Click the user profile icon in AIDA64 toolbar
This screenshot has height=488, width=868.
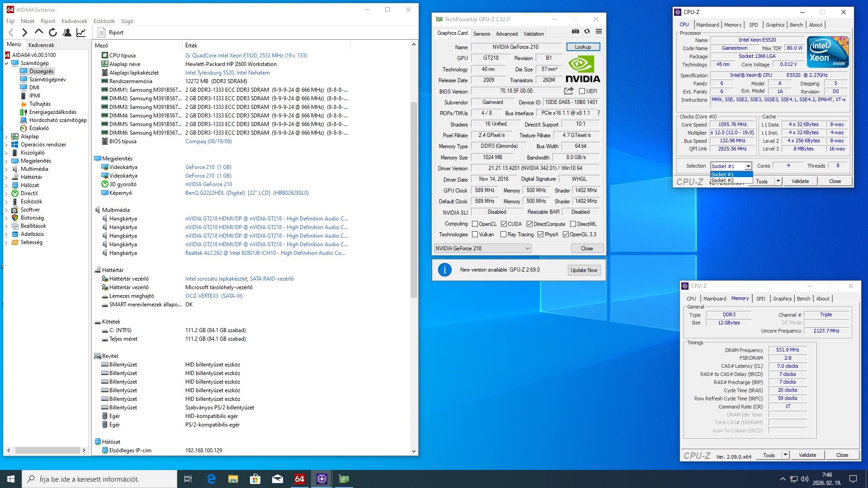(x=67, y=32)
